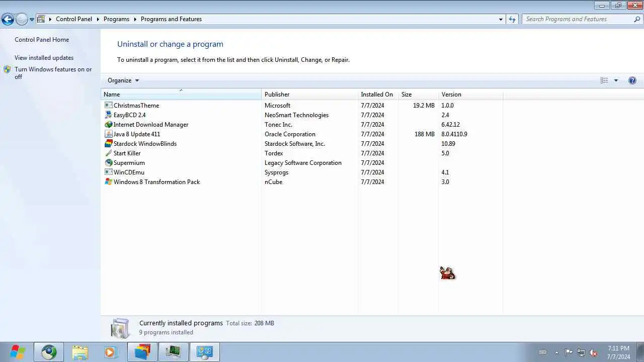Viewport: 644px width, 362px height.
Task: Click the Start Killer program icon
Action: tap(108, 153)
